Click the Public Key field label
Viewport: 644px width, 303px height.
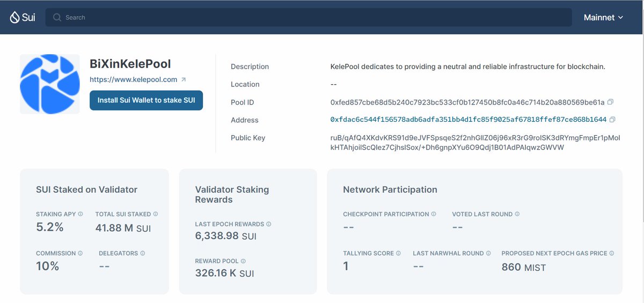pos(248,138)
